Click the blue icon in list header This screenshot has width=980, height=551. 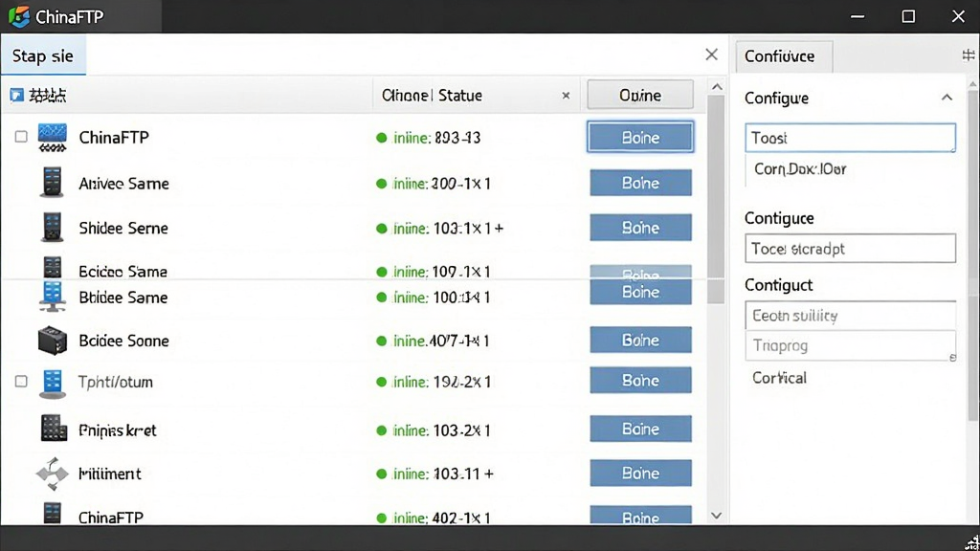[17, 95]
